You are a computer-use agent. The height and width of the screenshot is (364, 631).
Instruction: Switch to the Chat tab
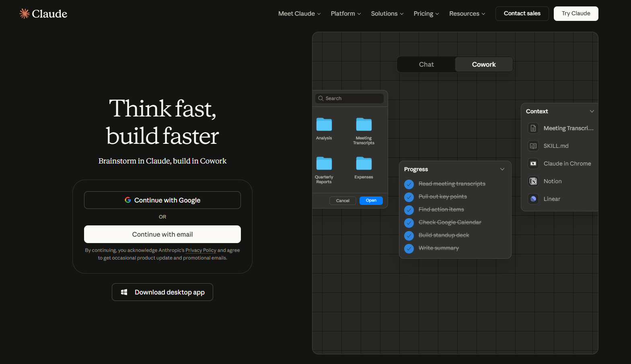point(426,64)
